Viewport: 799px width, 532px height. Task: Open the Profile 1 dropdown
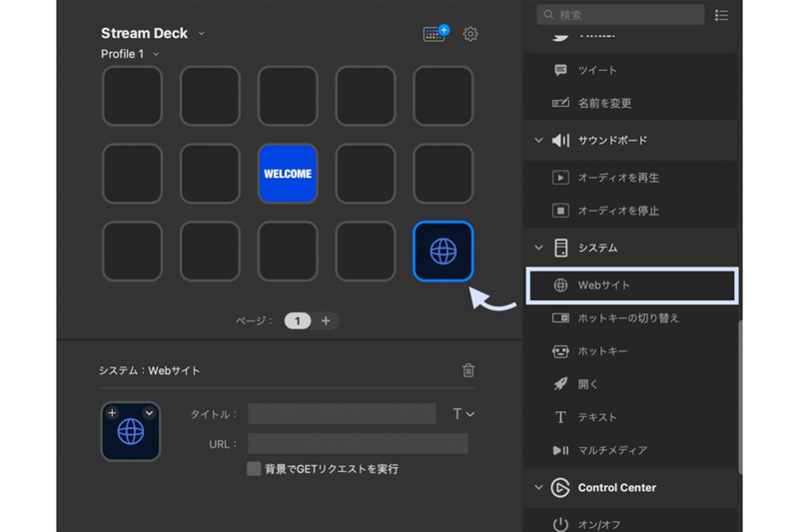click(x=156, y=54)
